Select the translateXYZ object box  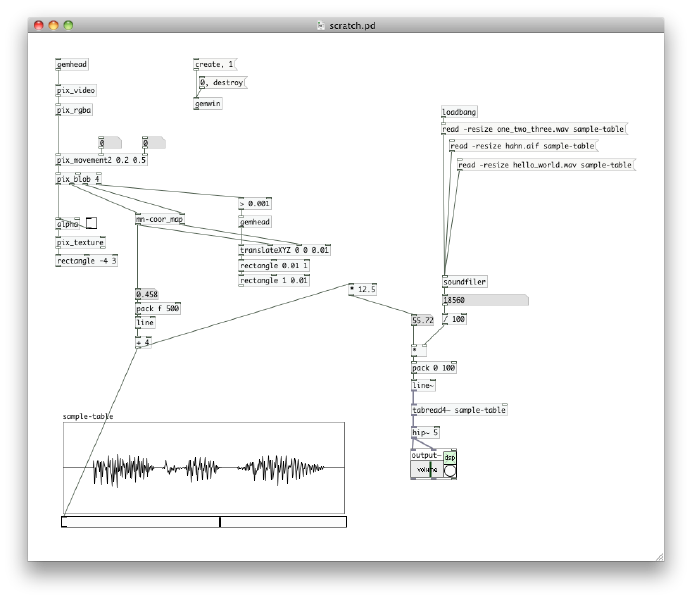(285, 250)
